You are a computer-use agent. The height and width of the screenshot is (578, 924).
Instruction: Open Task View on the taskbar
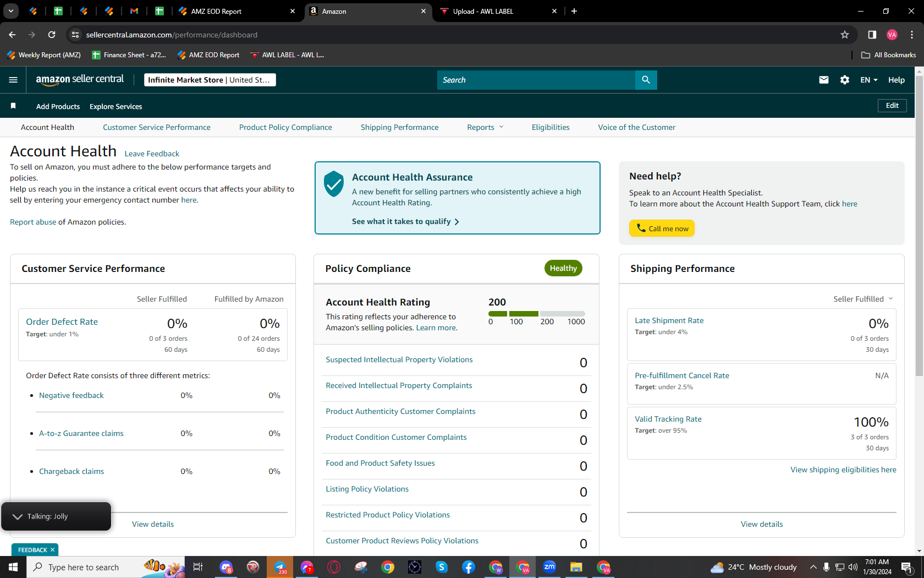click(198, 567)
